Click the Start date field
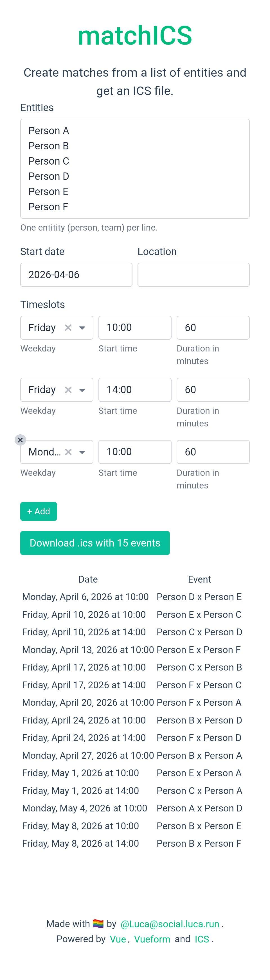This screenshot has height=980, width=270. [76, 275]
